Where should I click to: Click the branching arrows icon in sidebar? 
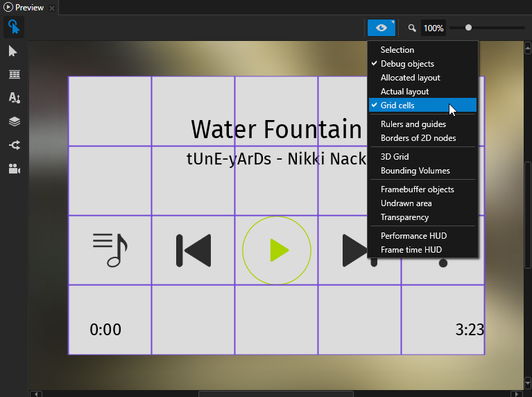click(x=14, y=145)
